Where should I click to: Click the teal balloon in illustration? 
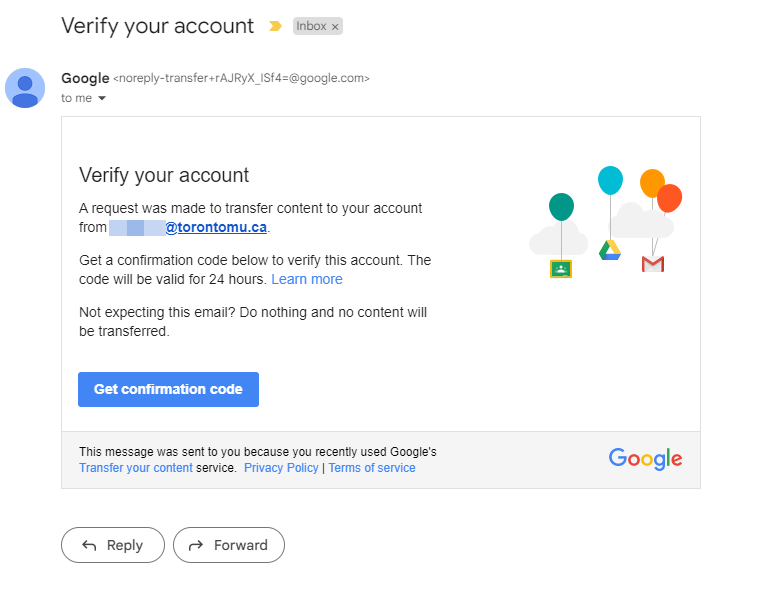coord(561,207)
